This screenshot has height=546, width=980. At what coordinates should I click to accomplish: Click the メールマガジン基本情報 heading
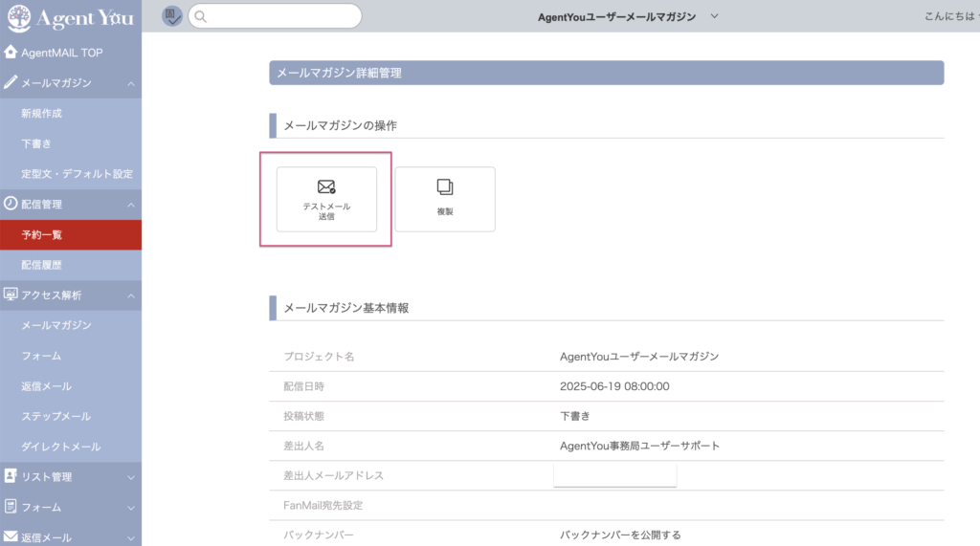346,308
